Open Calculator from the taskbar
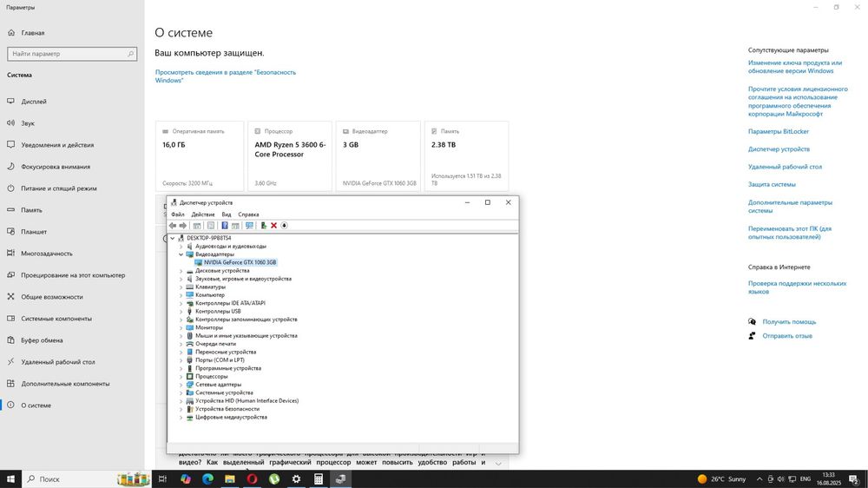868x488 pixels. [x=319, y=479]
